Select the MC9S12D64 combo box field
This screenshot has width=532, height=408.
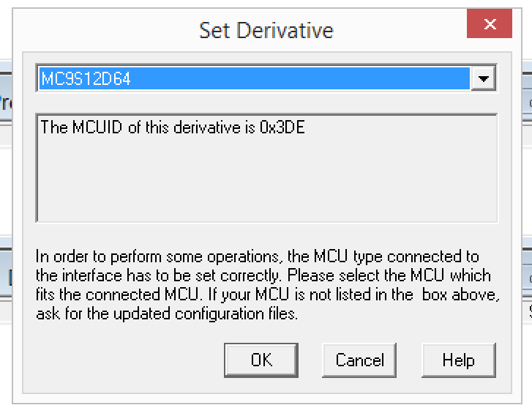point(252,79)
